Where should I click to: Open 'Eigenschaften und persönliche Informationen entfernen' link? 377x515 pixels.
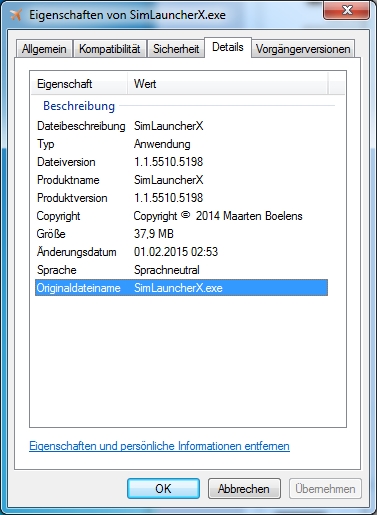[x=159, y=446]
